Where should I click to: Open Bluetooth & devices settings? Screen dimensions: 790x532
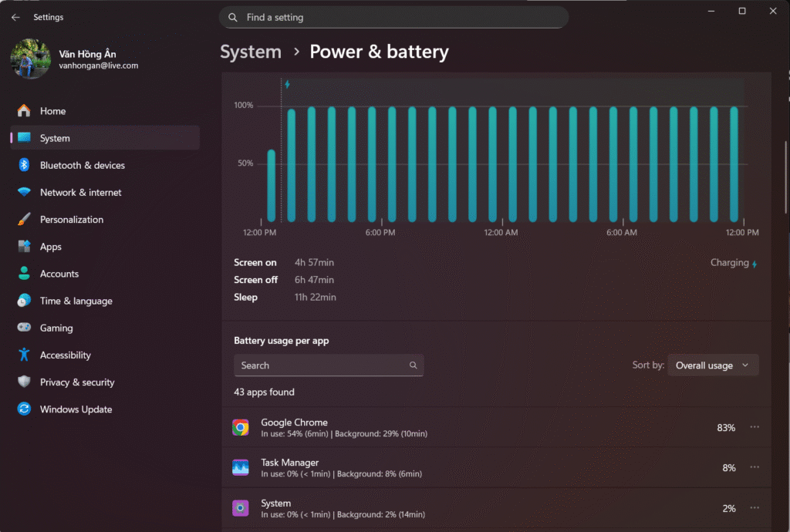coord(82,165)
